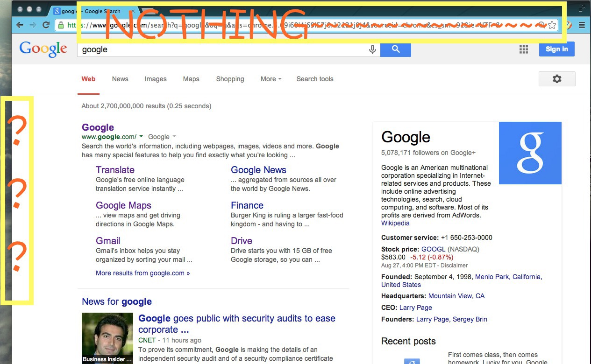Open the Google Maps sitelink
Image resolution: width=591 pixels, height=364 pixels.
tap(123, 205)
